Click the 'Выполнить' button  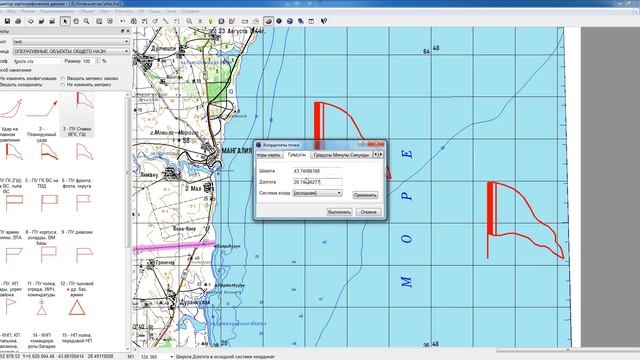tap(339, 212)
